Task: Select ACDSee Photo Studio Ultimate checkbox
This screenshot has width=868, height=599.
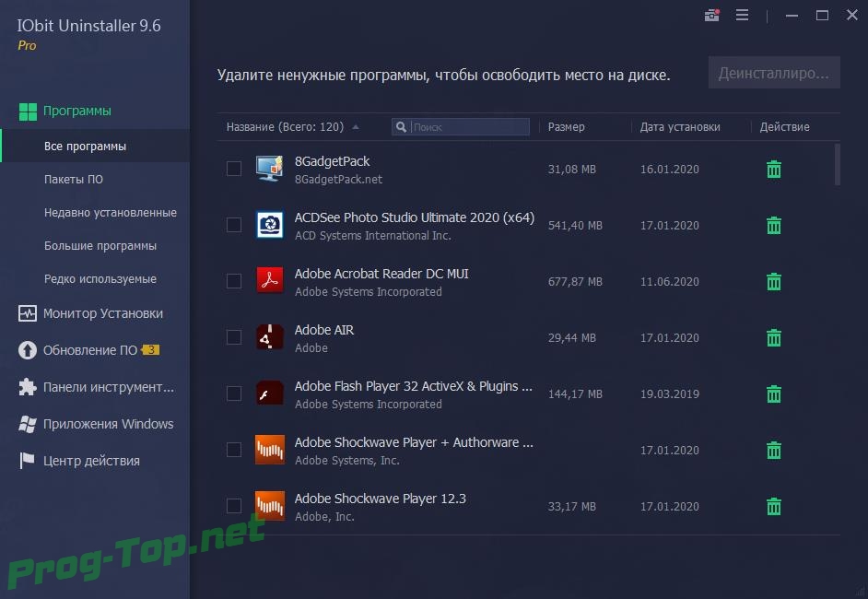Action: coord(234,225)
